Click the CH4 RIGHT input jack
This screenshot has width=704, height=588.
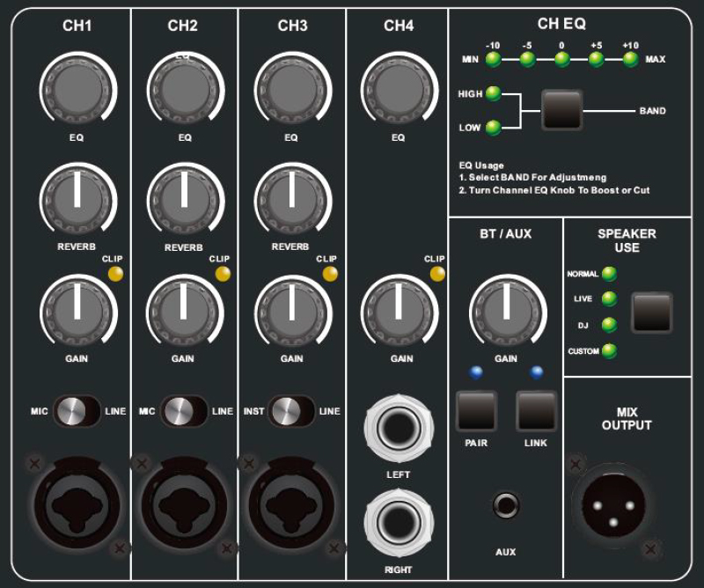click(x=399, y=524)
